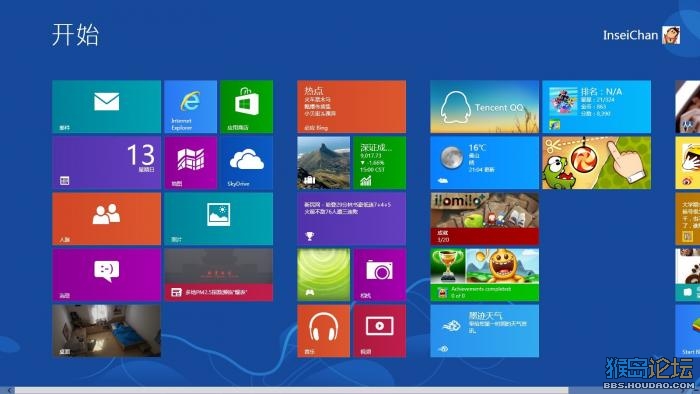Open the Camera tile
This screenshot has height=394, width=700.
[x=379, y=275]
